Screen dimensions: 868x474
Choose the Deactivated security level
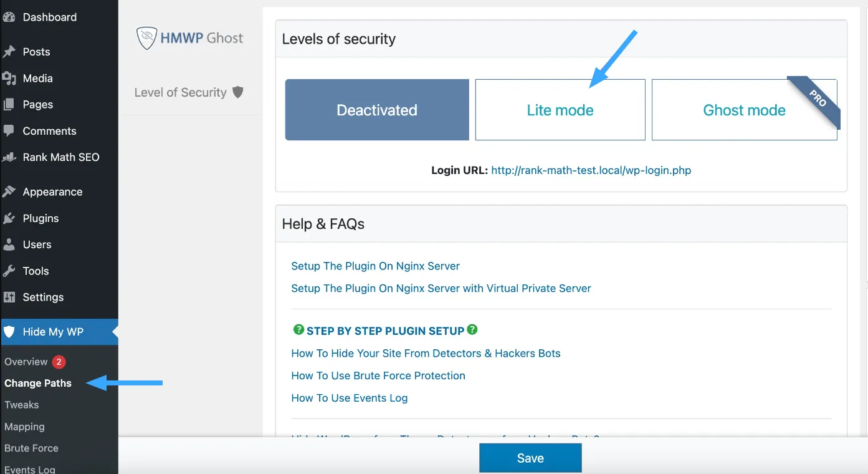click(377, 110)
